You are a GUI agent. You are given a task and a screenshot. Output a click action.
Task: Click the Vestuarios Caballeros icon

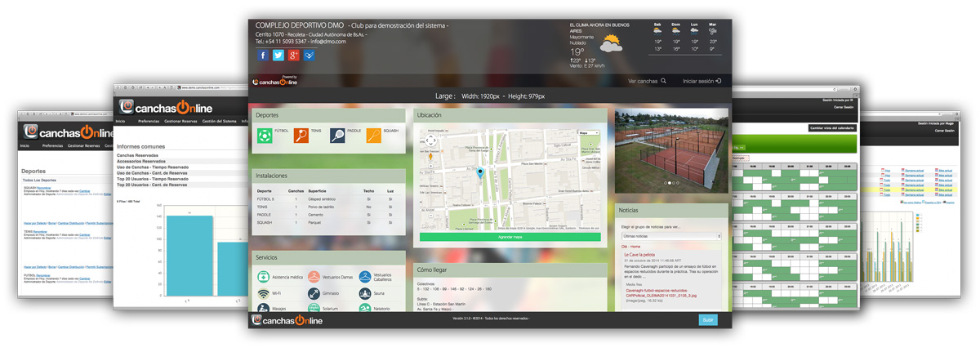(x=365, y=278)
